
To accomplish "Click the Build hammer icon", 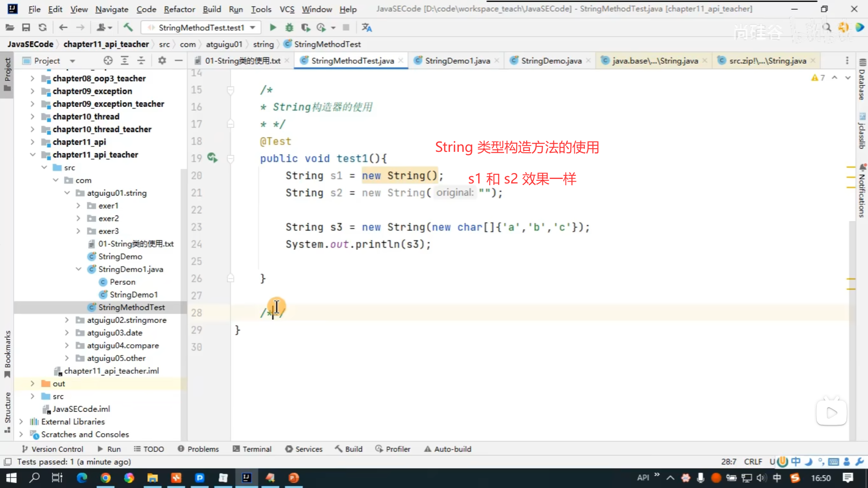I will 128,28.
